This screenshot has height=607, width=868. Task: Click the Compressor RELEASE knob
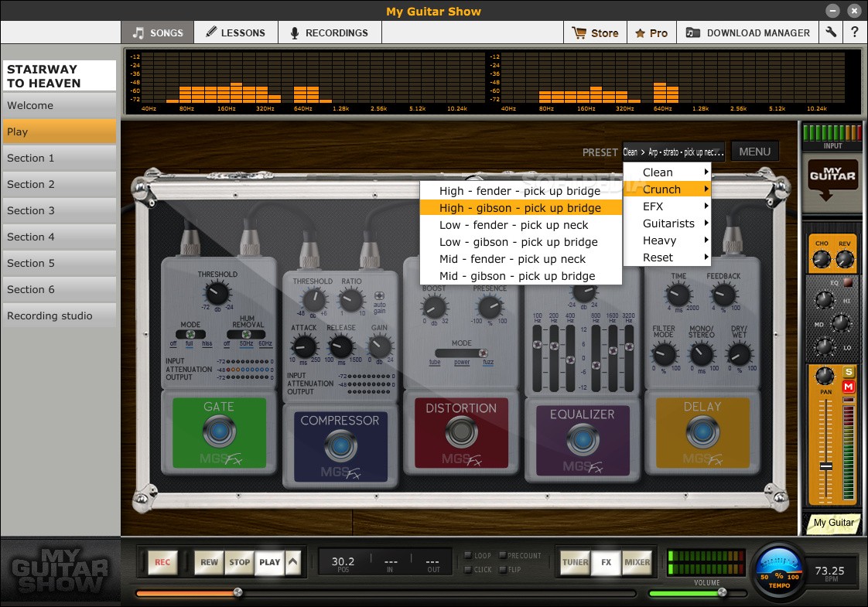tap(341, 347)
